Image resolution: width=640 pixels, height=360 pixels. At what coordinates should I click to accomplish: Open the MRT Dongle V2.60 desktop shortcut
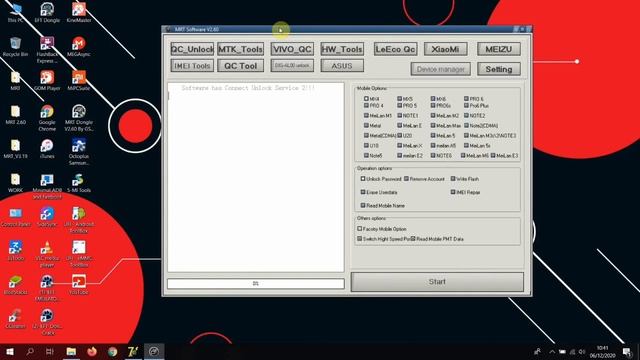[79, 118]
